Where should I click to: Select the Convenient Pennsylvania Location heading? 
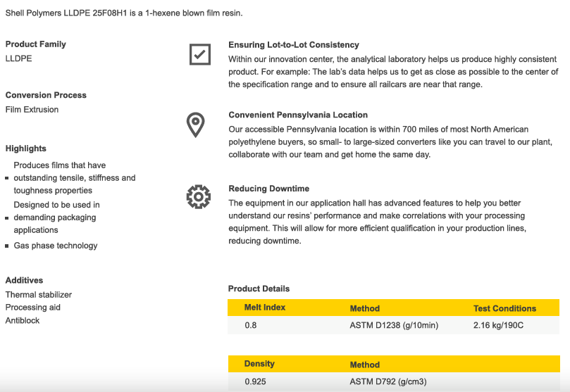pos(298,115)
